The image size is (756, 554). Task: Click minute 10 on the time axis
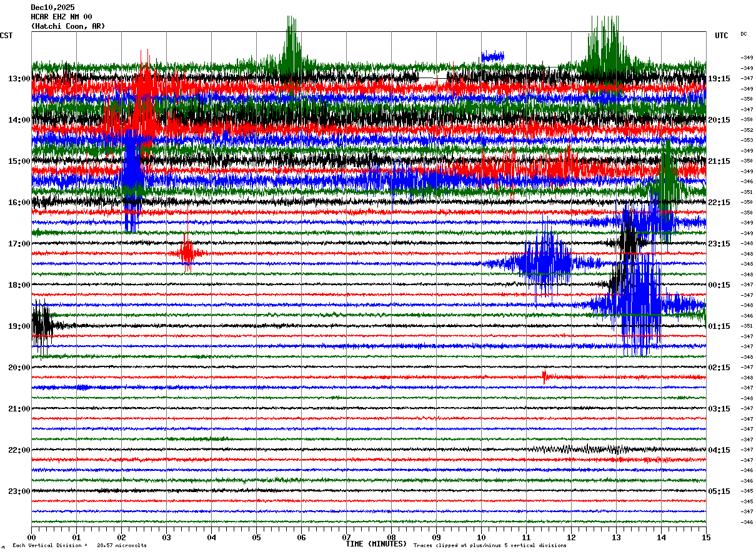click(x=481, y=537)
